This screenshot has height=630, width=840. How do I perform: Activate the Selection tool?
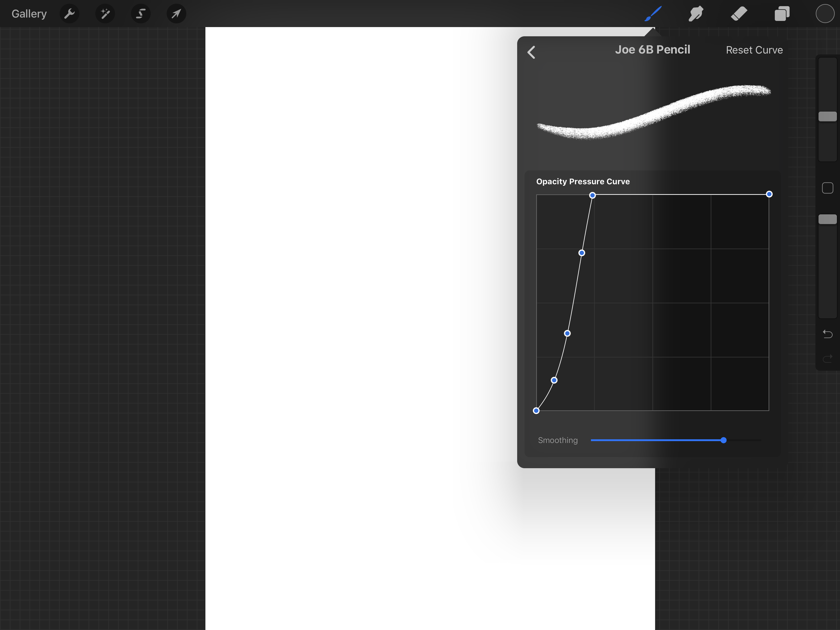(141, 14)
